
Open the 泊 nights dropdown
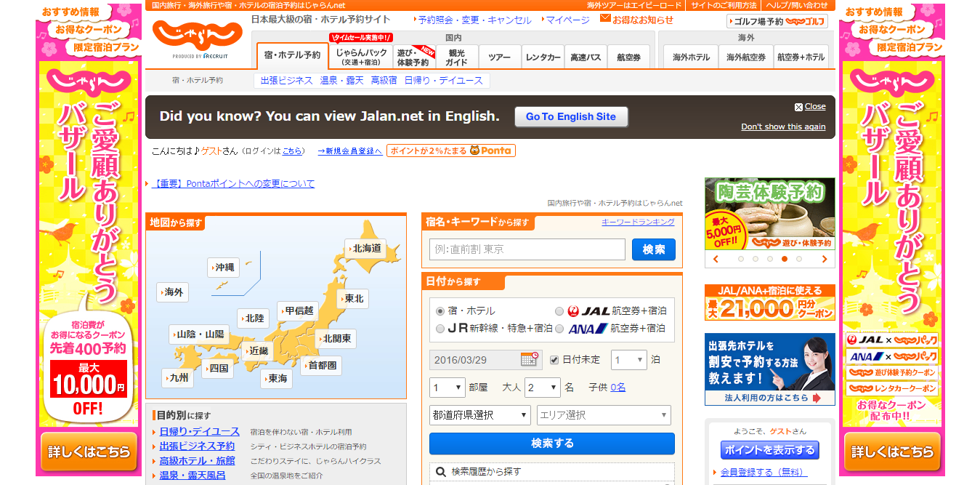click(x=629, y=360)
